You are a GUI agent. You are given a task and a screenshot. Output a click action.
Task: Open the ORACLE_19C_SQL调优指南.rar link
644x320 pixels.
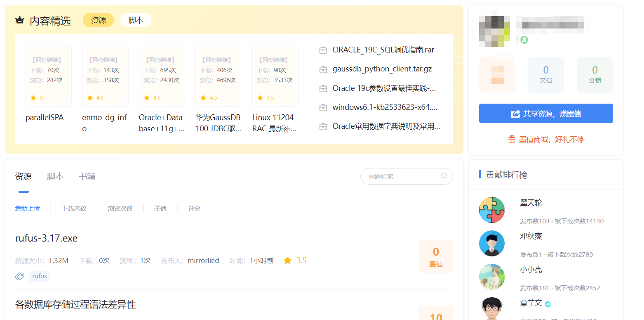pyautogui.click(x=383, y=50)
